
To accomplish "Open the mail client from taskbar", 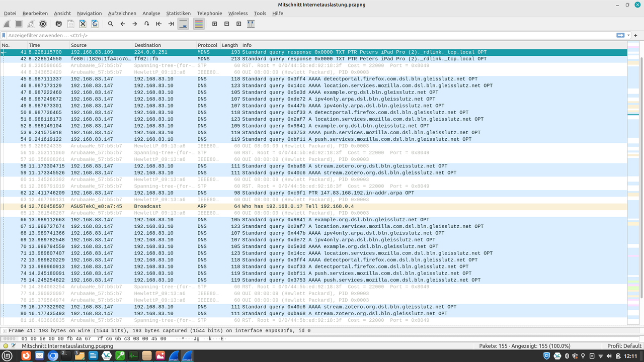I will [x=39, y=356].
